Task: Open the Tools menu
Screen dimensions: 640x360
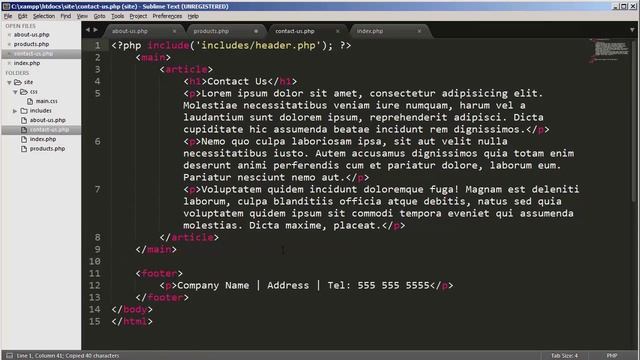Action: point(118,16)
